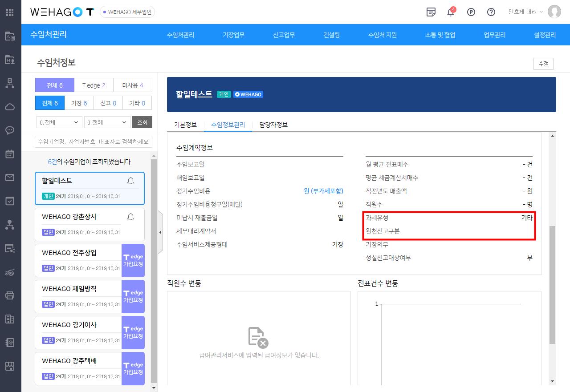Click the detail panel vertical scrollbar

pyautogui.click(x=552, y=285)
